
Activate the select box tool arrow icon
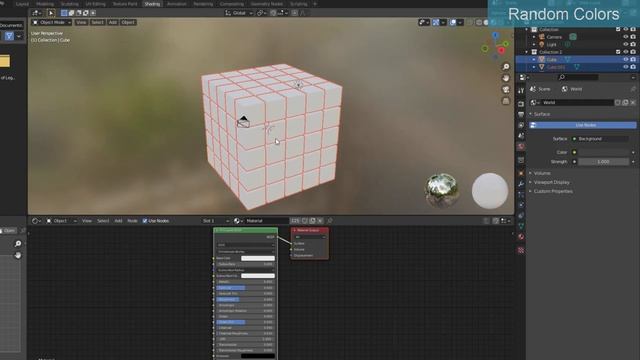[x=51, y=13]
